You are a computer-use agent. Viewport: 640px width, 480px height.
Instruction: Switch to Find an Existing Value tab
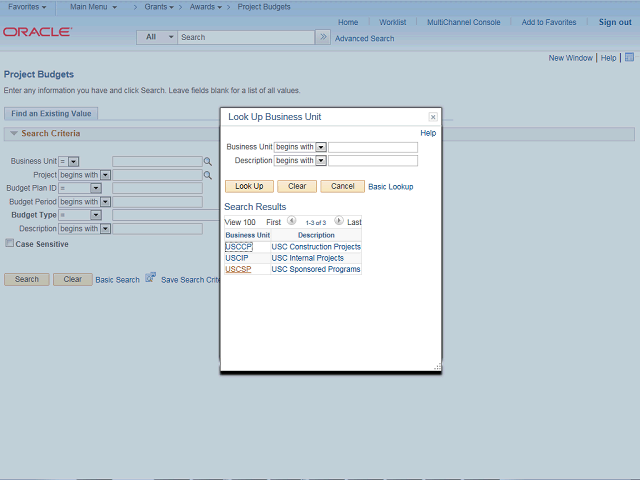(51, 114)
